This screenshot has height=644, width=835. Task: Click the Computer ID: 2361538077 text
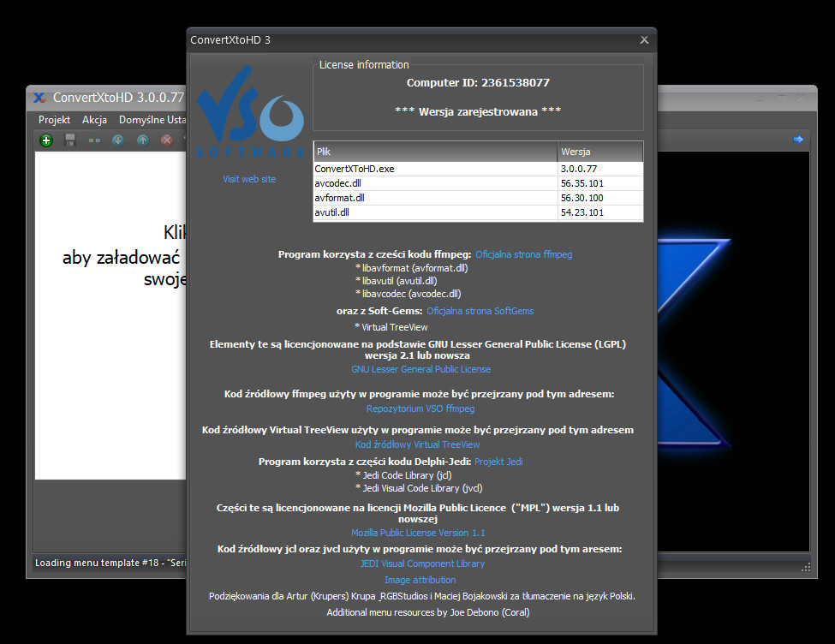coord(478,82)
